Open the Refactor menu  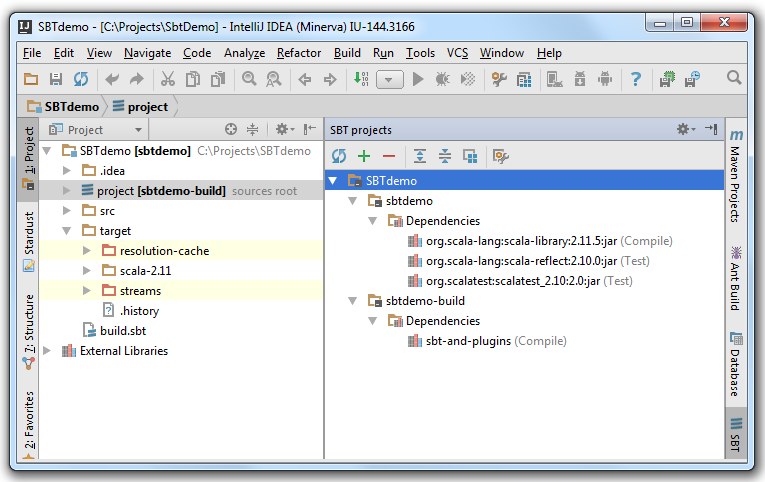(x=299, y=53)
